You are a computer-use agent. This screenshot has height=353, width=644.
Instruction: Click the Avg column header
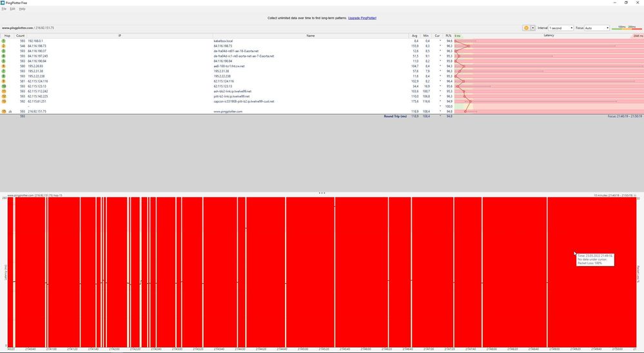click(x=415, y=35)
